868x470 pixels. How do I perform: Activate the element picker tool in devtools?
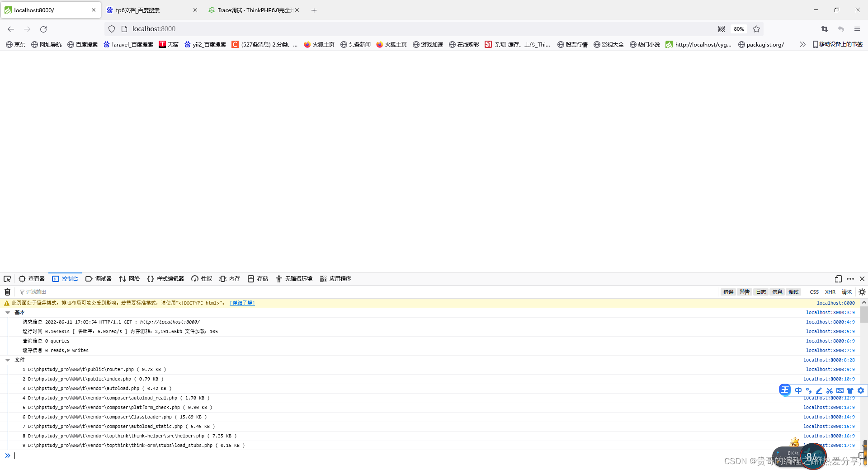click(7, 279)
